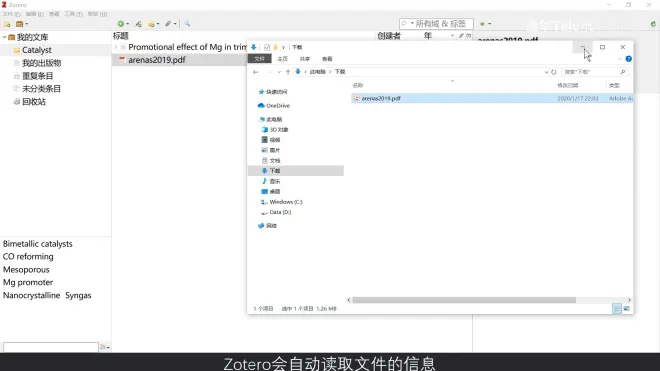Open the 共享 tab in Explorer ribbon
This screenshot has height=371, width=660.
[x=305, y=59]
